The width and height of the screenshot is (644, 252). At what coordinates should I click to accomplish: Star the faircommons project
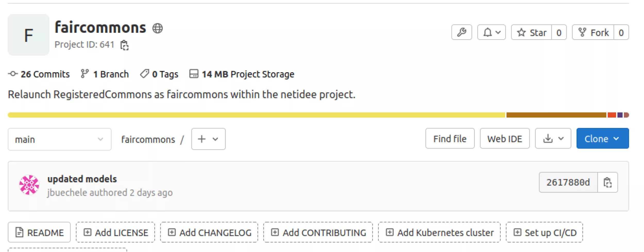pos(532,32)
